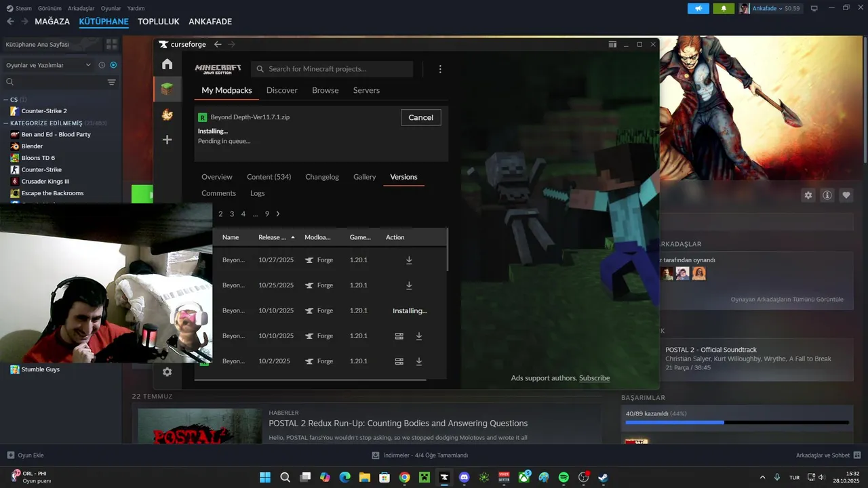Expand the Oyunlar ve Yazılımlar dropdown
The width and height of the screenshot is (868, 488).
(x=49, y=65)
